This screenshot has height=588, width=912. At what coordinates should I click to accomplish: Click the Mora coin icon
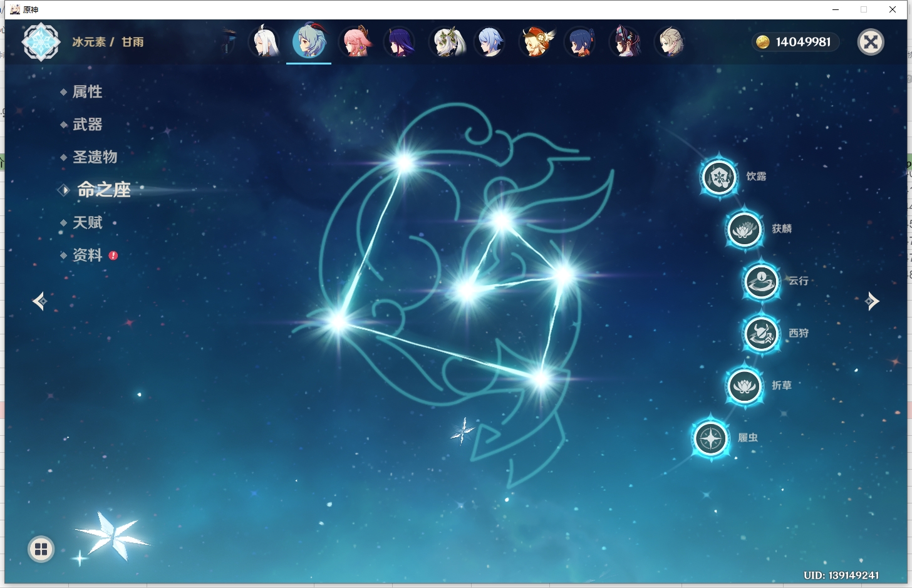tap(762, 42)
